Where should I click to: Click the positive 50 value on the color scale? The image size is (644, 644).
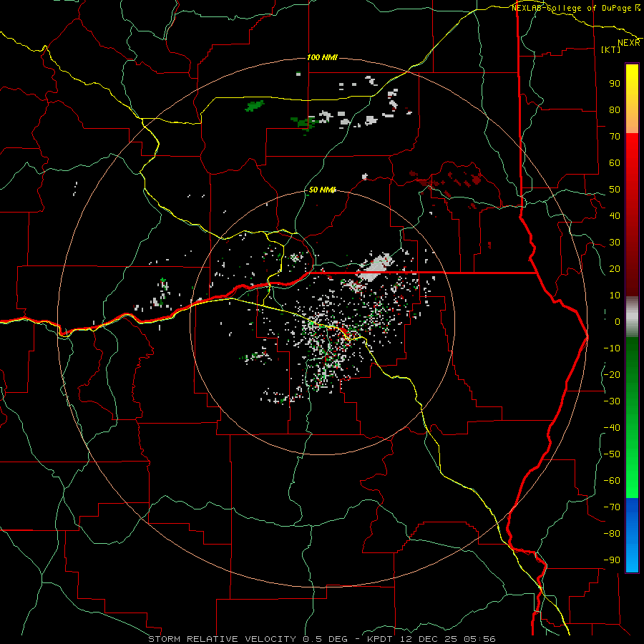pos(615,190)
